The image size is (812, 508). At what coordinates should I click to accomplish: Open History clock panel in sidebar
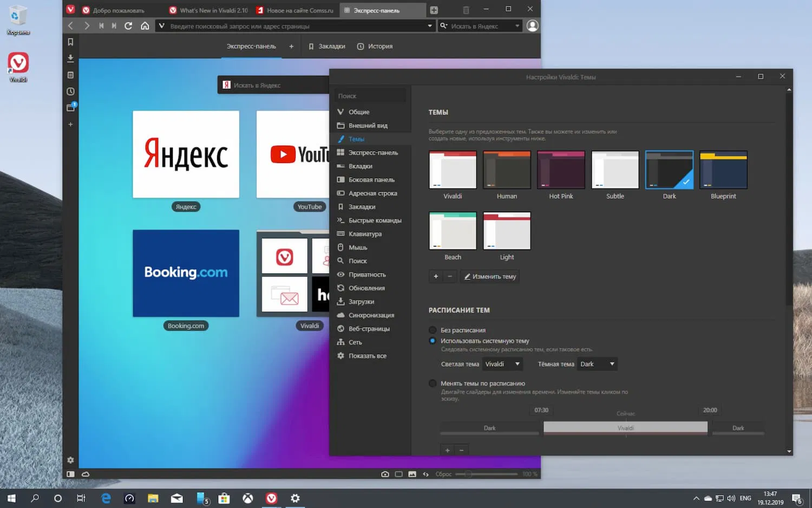70,92
